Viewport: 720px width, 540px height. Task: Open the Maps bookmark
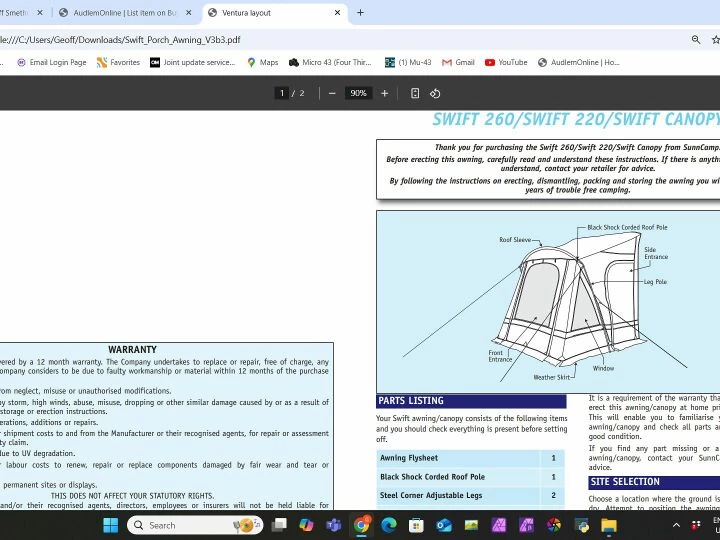click(263, 62)
